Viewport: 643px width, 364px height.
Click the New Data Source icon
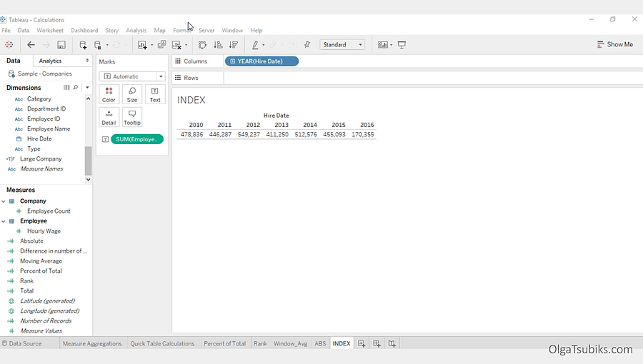(83, 45)
